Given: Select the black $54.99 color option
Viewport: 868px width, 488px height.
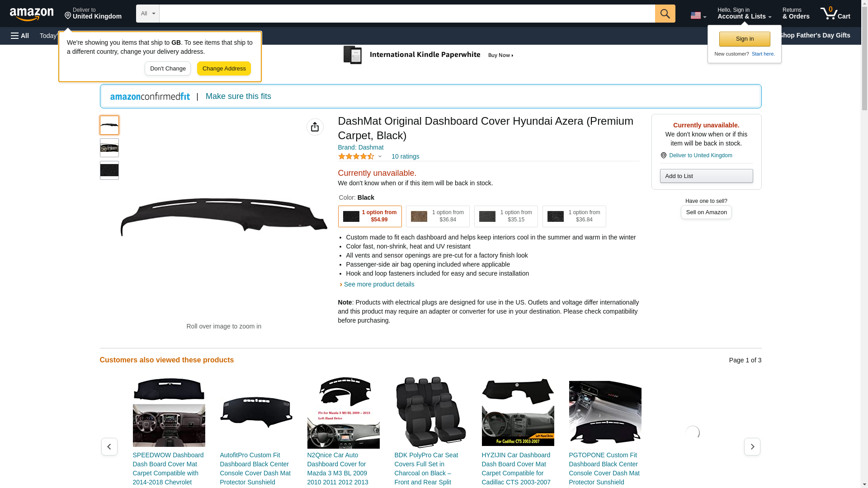Looking at the screenshot, I should click(369, 216).
